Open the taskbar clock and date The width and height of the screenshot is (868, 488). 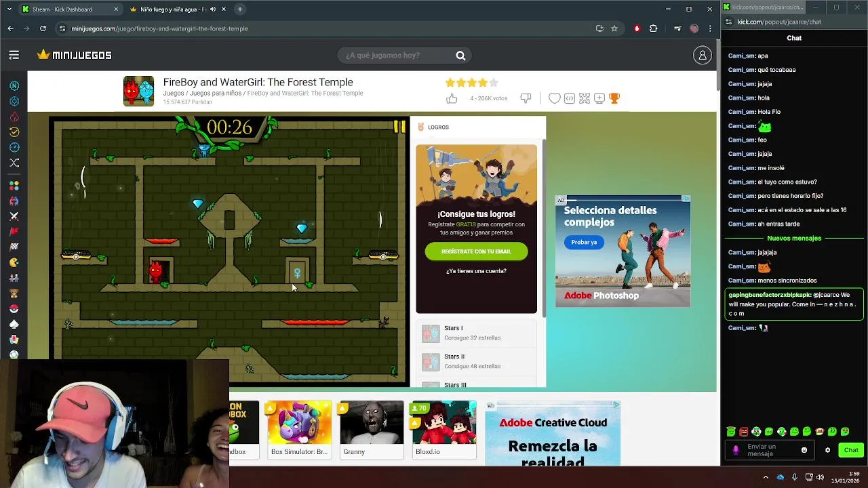[846, 477]
